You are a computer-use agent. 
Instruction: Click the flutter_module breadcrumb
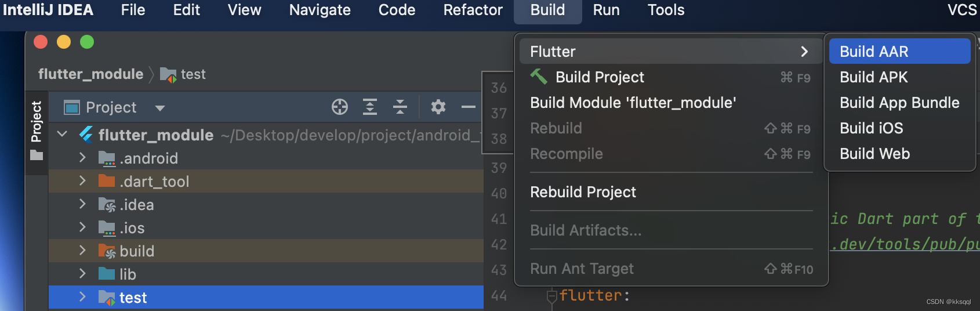click(x=90, y=74)
